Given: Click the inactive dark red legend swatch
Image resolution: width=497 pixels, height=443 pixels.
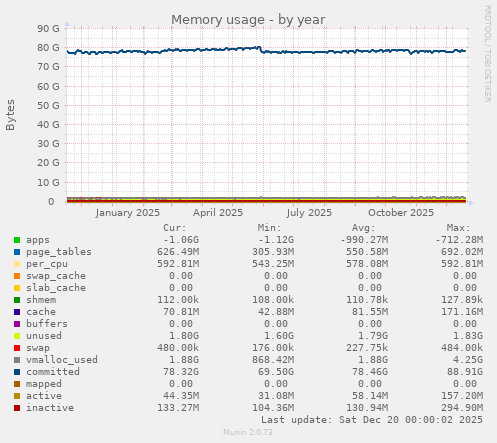Looking at the screenshot, I should [17, 408].
